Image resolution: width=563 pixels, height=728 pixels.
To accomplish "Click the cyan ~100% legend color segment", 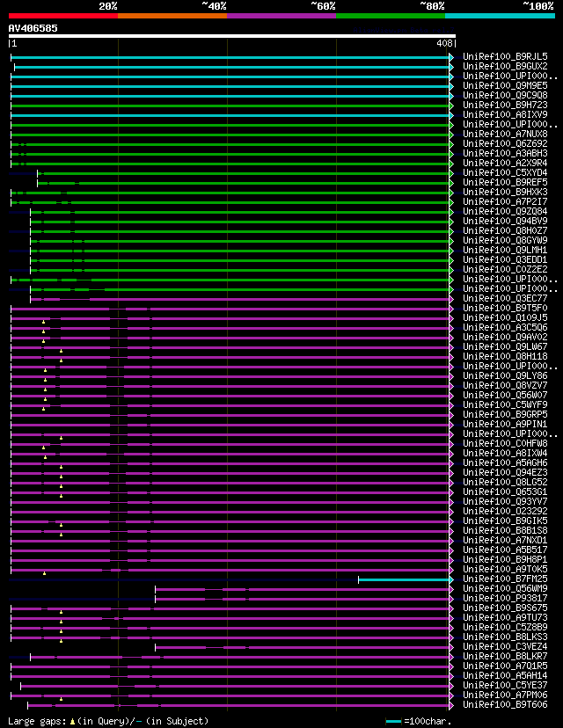I will coord(500,16).
